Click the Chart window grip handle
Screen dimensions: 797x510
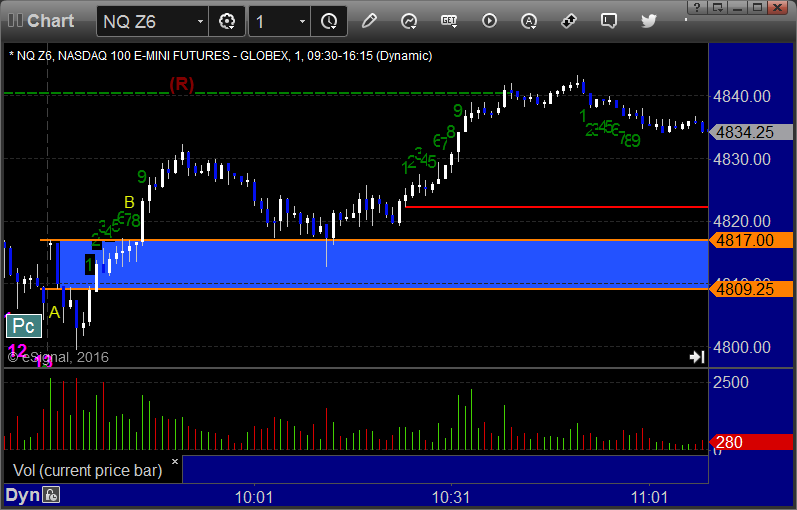[x=15, y=21]
